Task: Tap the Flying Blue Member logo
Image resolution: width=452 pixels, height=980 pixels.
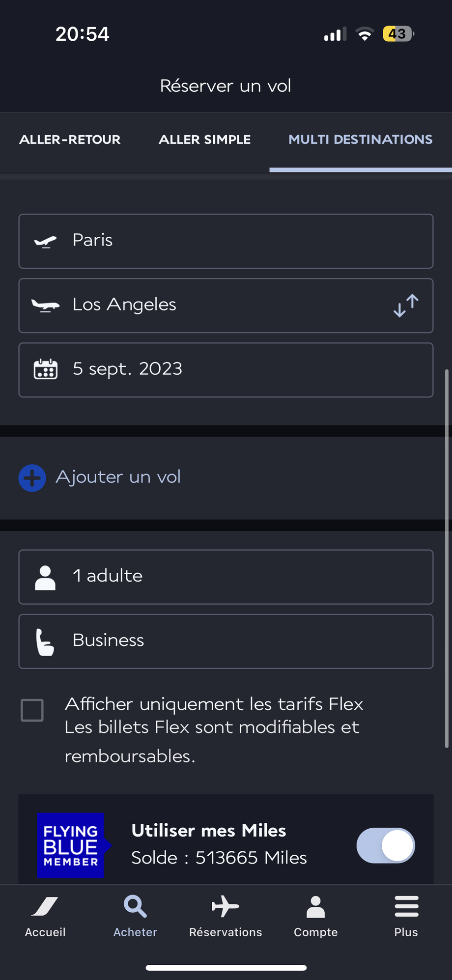Action: 71,845
